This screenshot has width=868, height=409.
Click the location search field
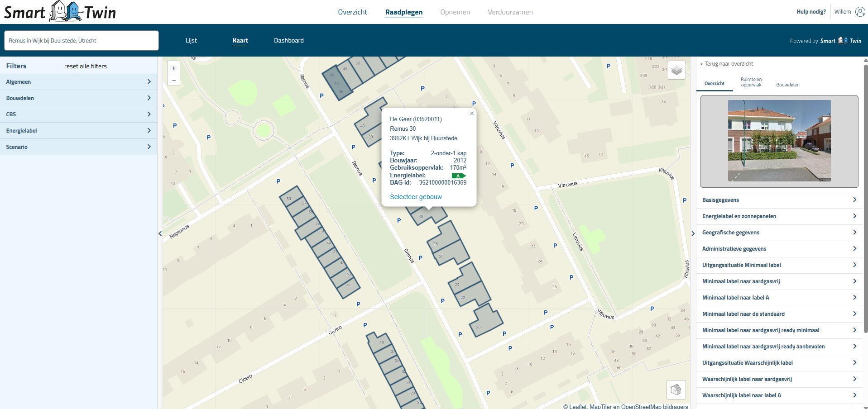(x=82, y=41)
